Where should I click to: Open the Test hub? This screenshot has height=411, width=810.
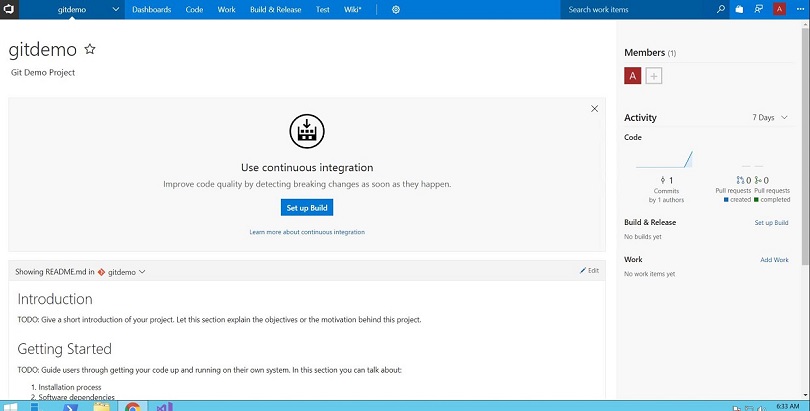[x=323, y=9]
